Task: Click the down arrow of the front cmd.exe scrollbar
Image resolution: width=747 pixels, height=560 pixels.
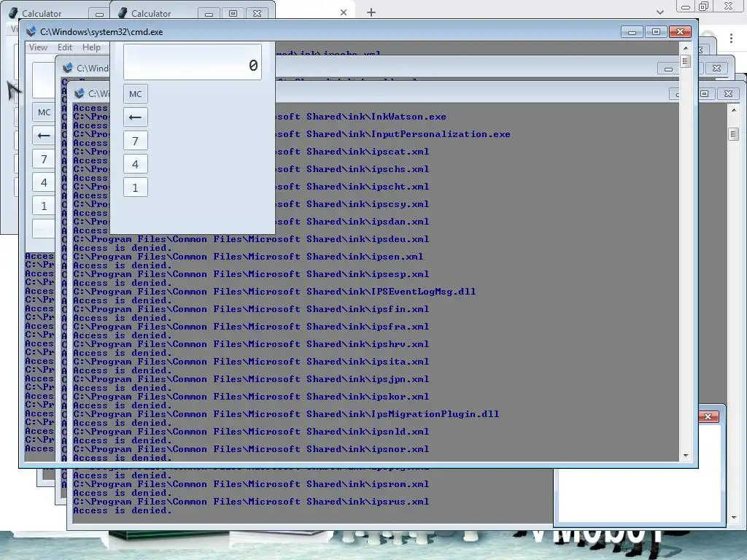Action: (686, 456)
